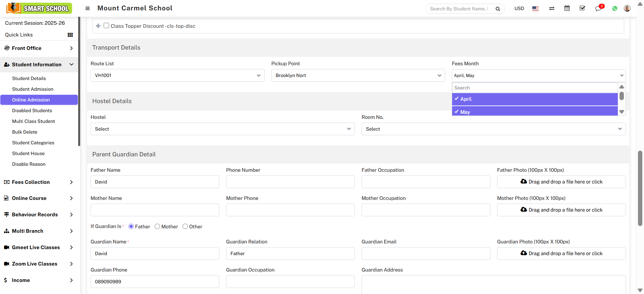Open the Quick Links grid icon
Viewport: 644px width, 294px height.
pos(70,35)
